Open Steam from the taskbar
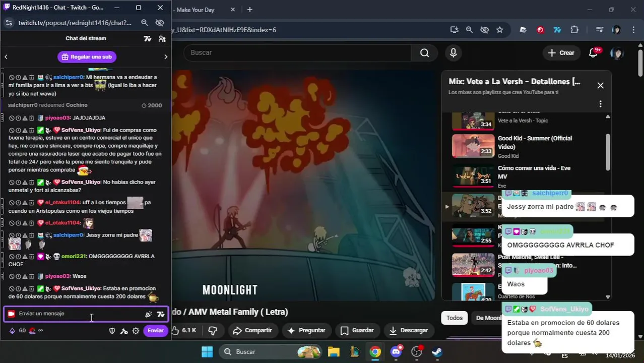 437,351
